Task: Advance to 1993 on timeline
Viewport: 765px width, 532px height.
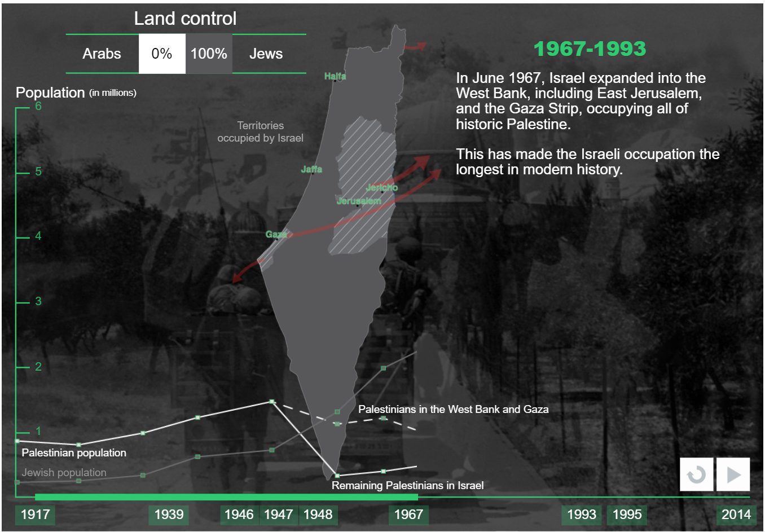Action: (582, 515)
